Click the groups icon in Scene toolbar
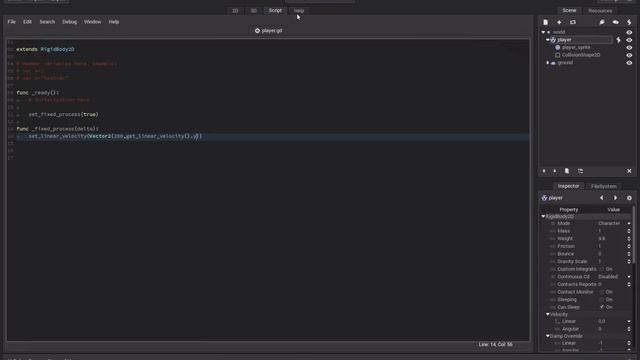The image size is (640, 360). click(x=616, y=22)
